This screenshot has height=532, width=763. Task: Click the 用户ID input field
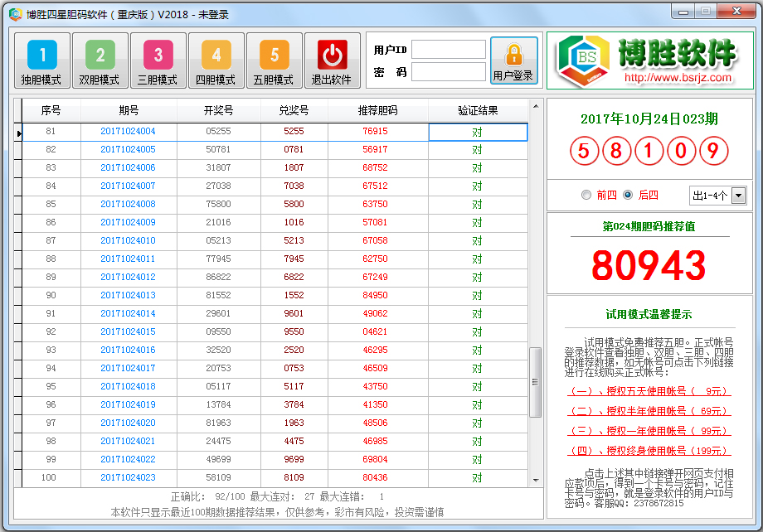(x=449, y=50)
